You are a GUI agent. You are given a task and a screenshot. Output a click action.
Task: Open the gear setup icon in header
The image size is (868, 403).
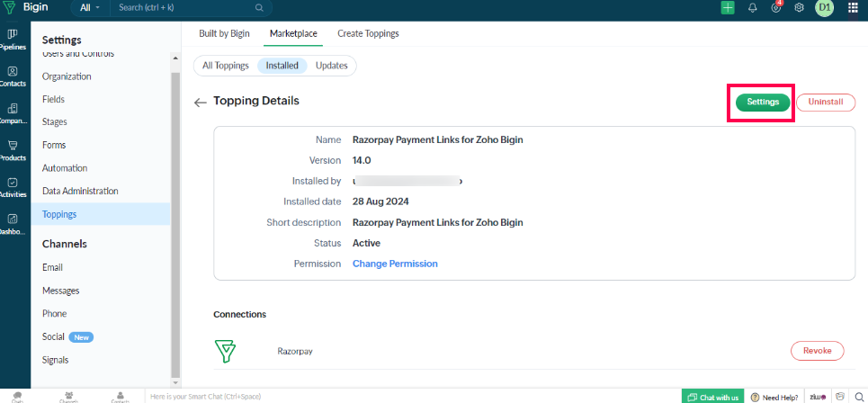pos(799,8)
